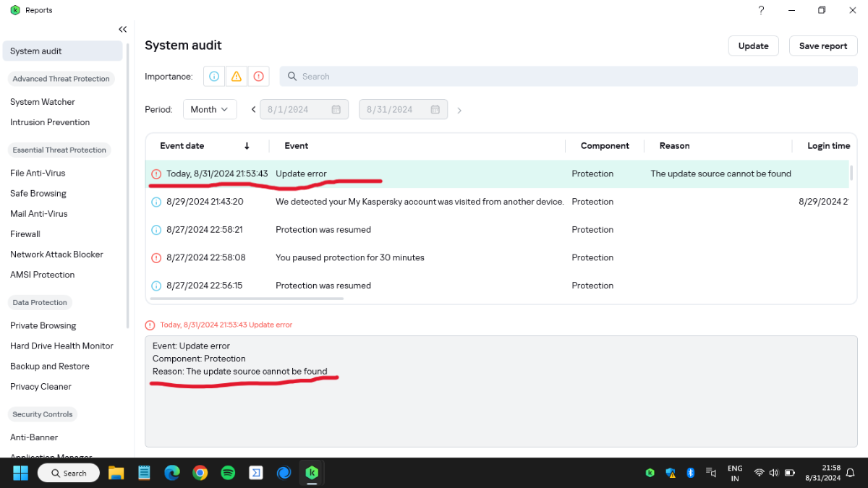Open Google Chrome from the taskbar

(200, 473)
